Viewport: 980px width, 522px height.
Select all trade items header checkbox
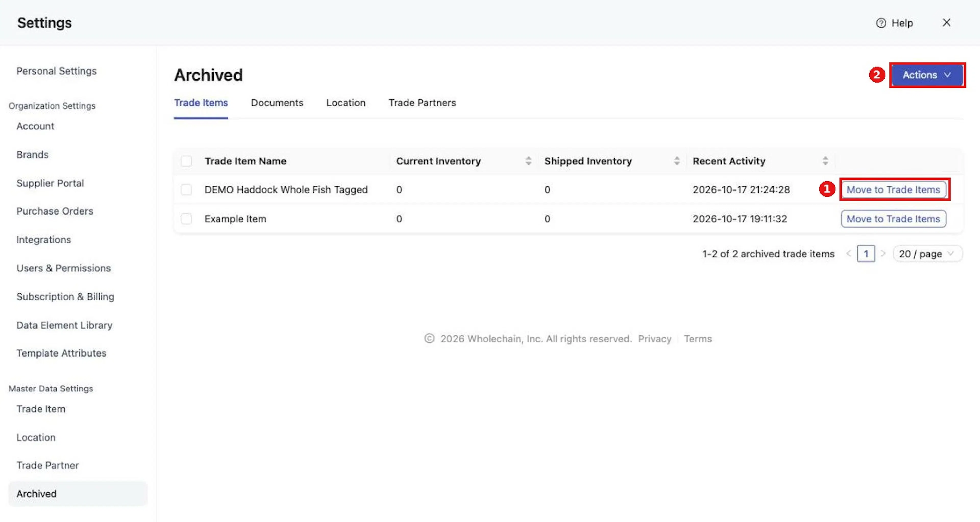(x=186, y=161)
